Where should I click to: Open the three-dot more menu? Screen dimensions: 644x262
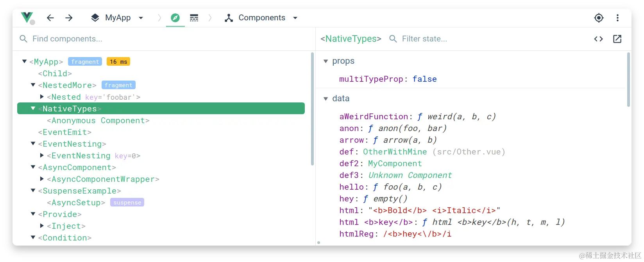click(617, 18)
